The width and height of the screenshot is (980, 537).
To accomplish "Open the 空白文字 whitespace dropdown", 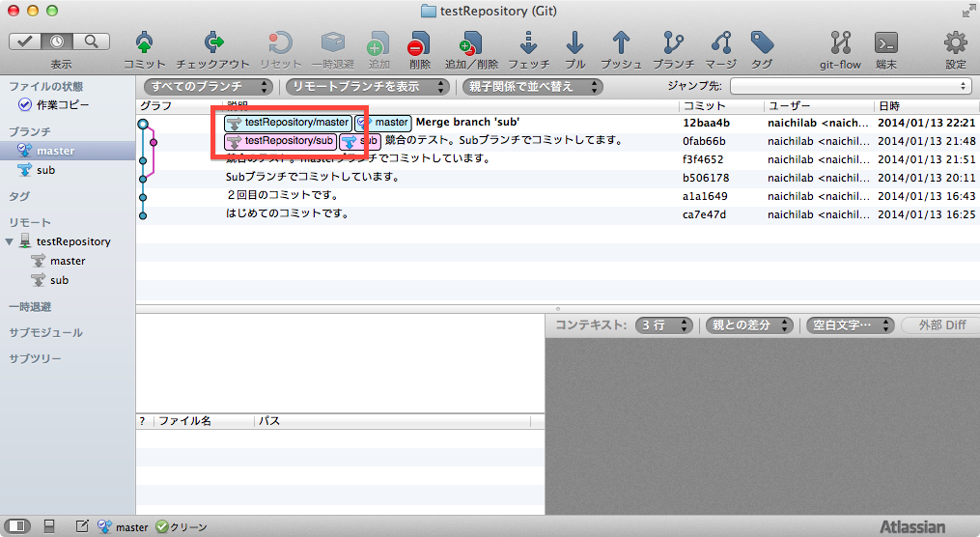I will [850, 325].
